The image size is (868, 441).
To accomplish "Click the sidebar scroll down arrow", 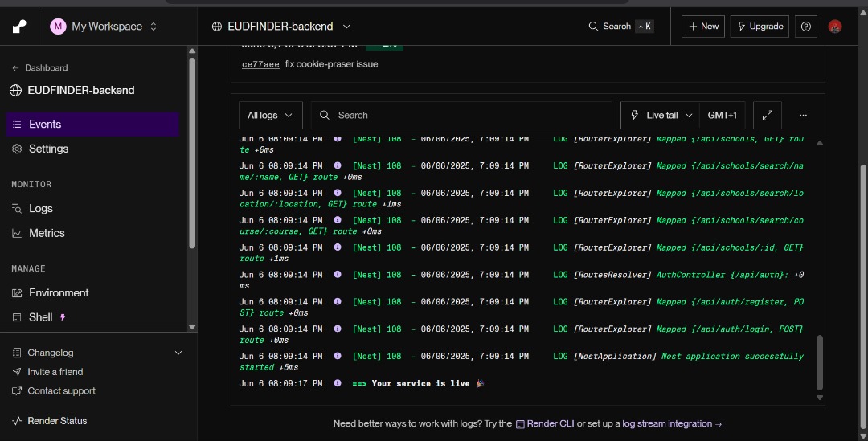I will point(192,327).
